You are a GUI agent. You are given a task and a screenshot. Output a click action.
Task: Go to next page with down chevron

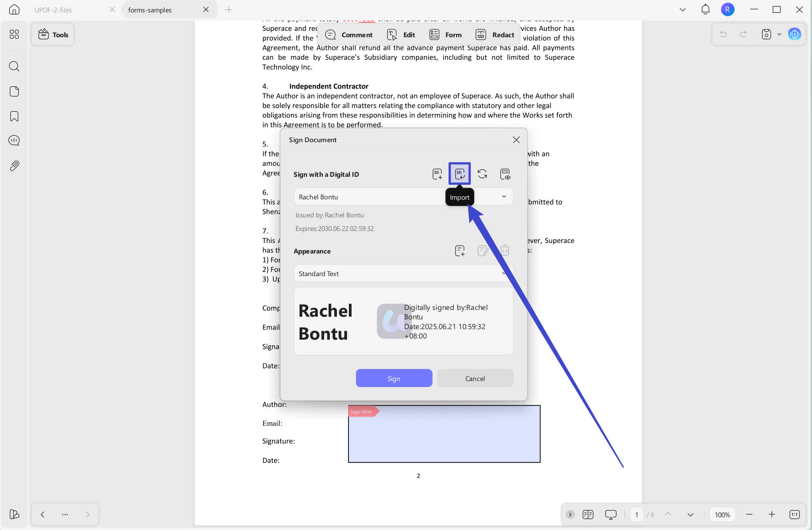point(690,514)
